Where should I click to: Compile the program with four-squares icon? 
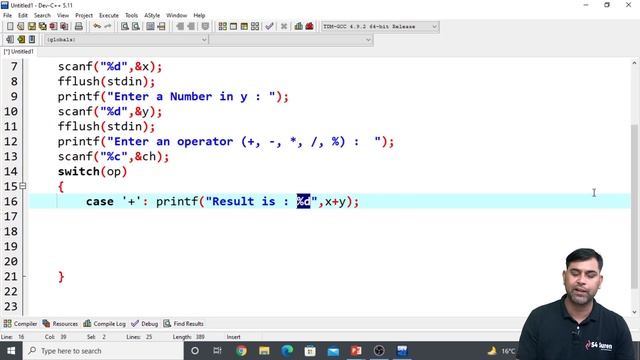[222, 27]
